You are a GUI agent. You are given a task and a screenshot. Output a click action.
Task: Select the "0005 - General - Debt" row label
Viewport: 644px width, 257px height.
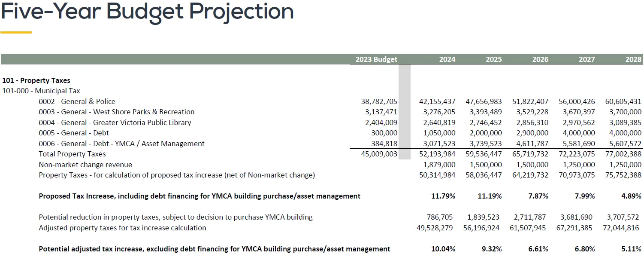point(74,133)
